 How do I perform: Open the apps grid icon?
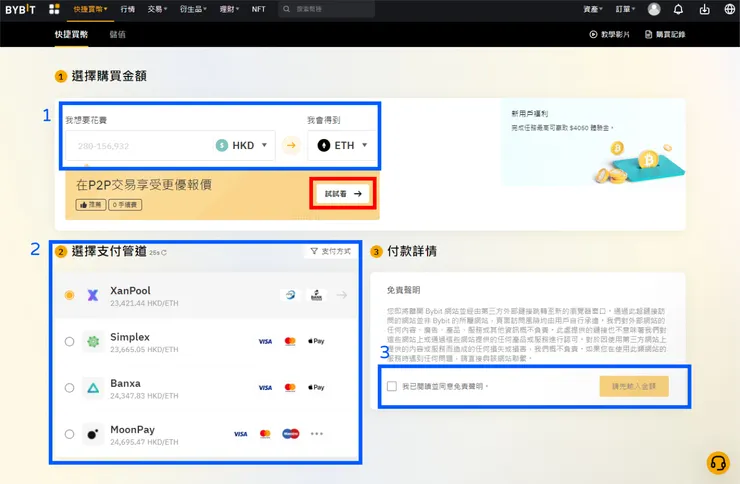(x=54, y=9)
